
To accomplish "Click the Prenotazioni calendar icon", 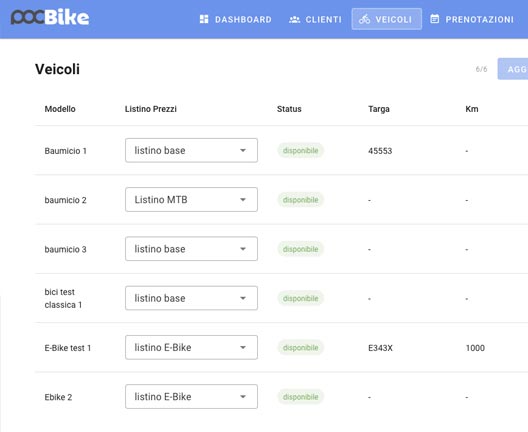I will pyautogui.click(x=434, y=19).
